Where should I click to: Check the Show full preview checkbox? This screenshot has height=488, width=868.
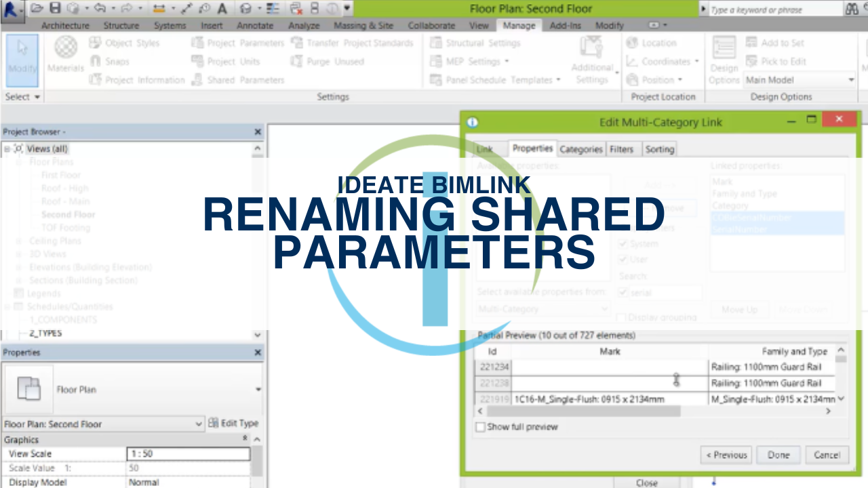(481, 427)
